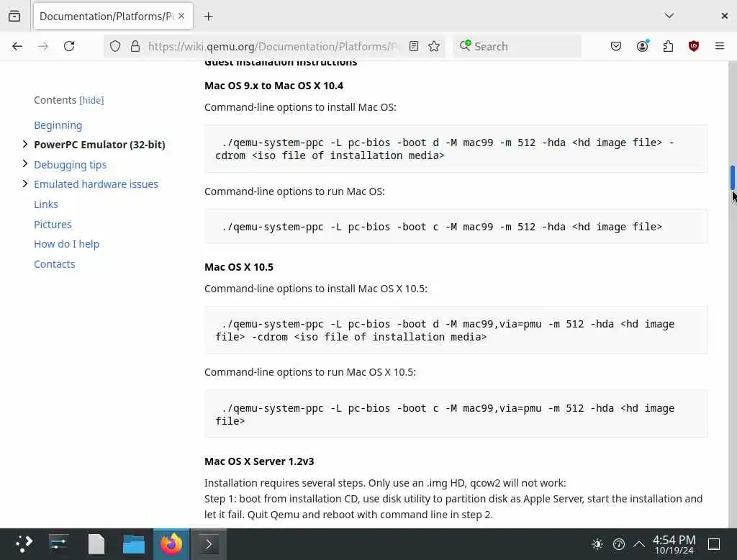Click the Mac OS 9.x to Mac OS X 10.4 heading
Viewport: 737px width, 560px height.
pyautogui.click(x=273, y=86)
